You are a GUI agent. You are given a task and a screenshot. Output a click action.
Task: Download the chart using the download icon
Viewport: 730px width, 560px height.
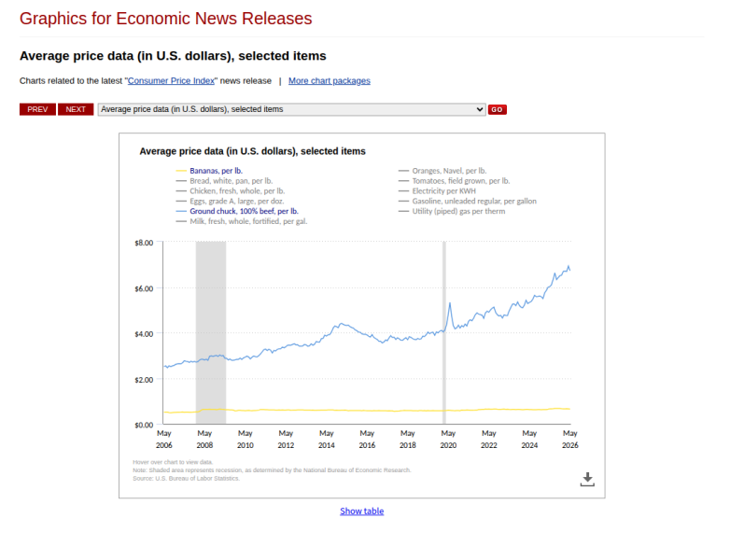[587, 480]
